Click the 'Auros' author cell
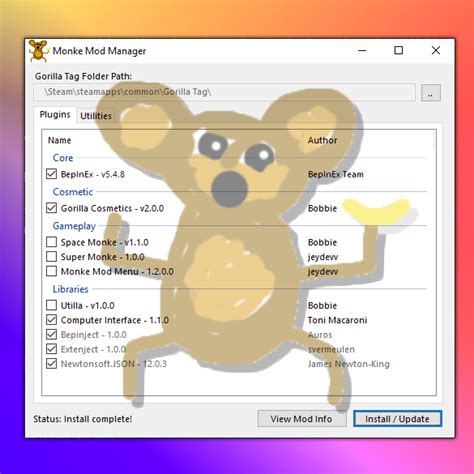474x474 pixels. 320,335
